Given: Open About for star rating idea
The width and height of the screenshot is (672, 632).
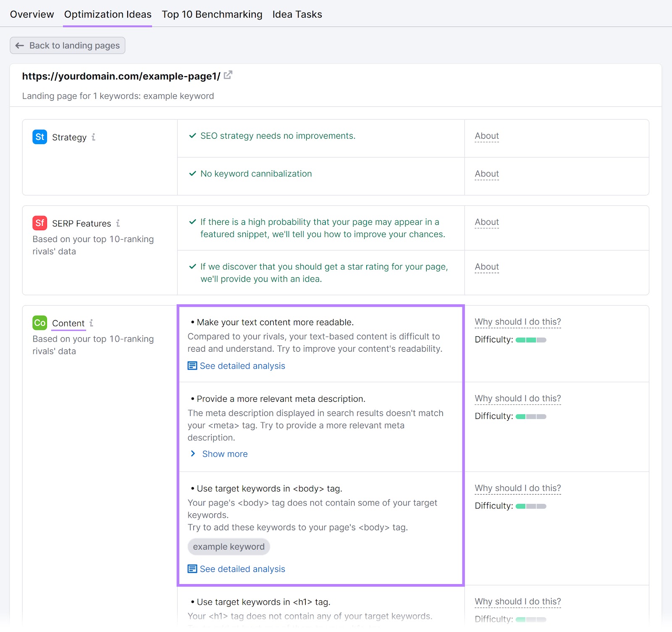Looking at the screenshot, I should [x=487, y=267].
